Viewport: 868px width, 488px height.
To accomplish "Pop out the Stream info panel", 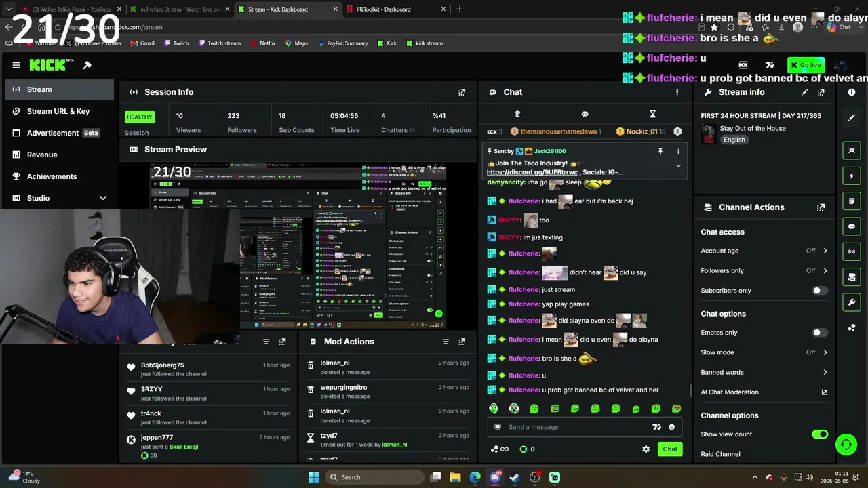I will 821,92.
